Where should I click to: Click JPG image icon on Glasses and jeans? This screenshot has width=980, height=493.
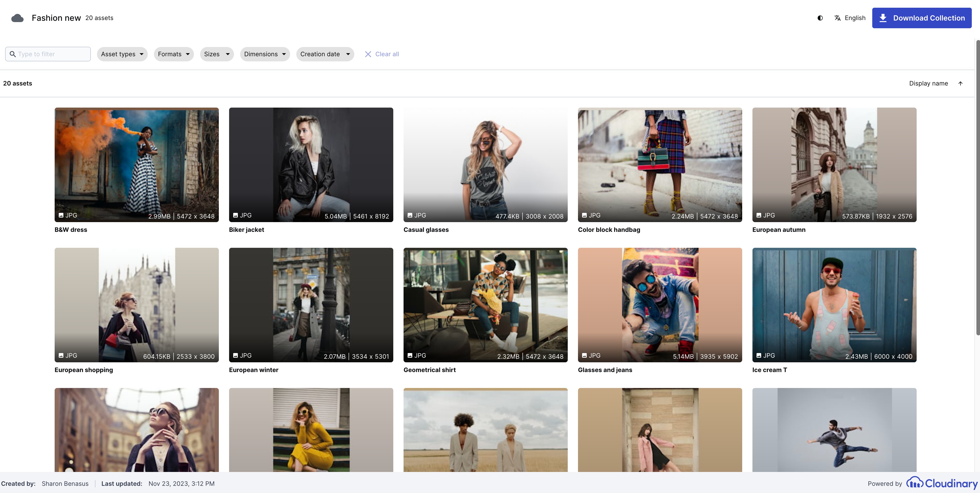(x=584, y=356)
